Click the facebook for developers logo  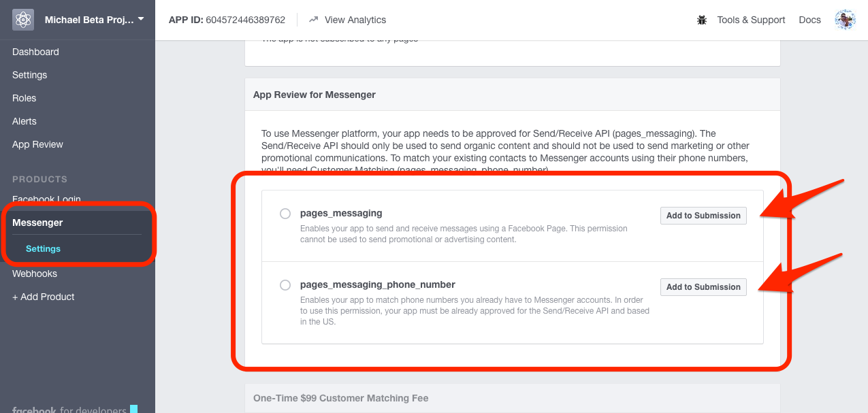pos(75,410)
